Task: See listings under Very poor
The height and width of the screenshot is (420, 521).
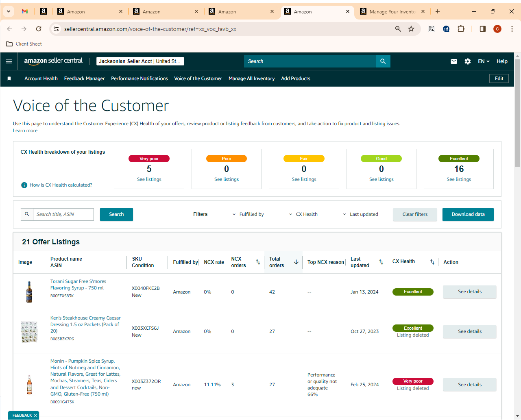Action: point(149,179)
